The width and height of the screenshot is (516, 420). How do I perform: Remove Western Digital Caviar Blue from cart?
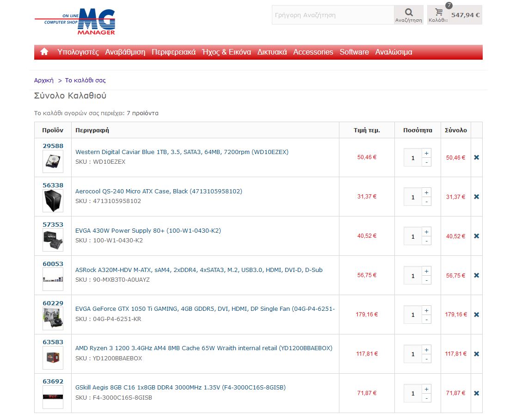(x=476, y=157)
